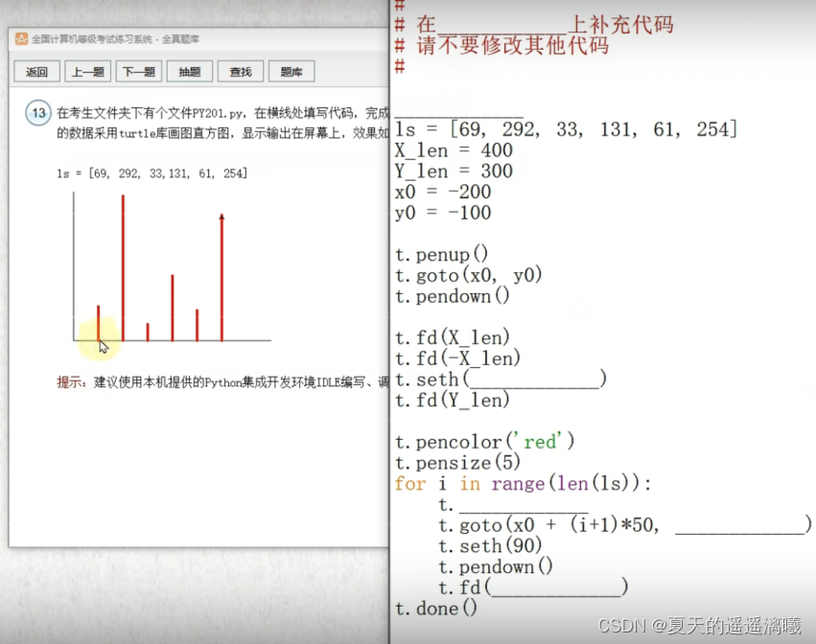
Task: Click the line "t.pencolor('red')"
Action: click(x=485, y=442)
